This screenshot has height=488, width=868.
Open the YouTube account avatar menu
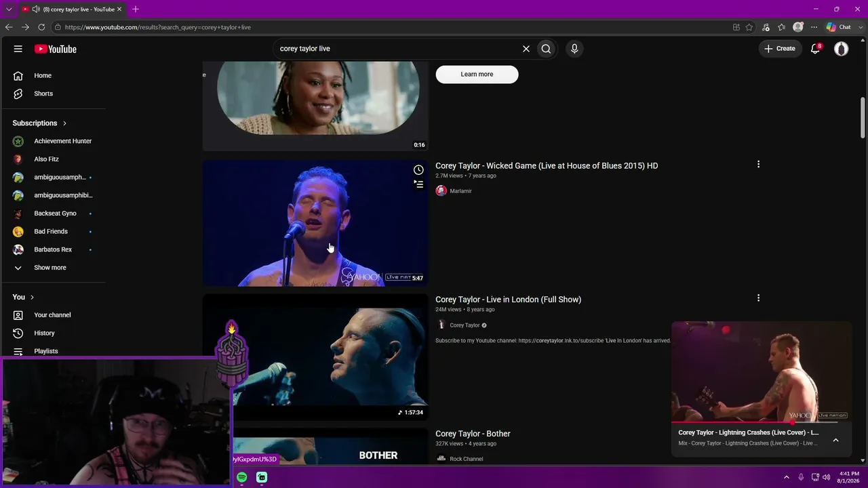click(841, 49)
